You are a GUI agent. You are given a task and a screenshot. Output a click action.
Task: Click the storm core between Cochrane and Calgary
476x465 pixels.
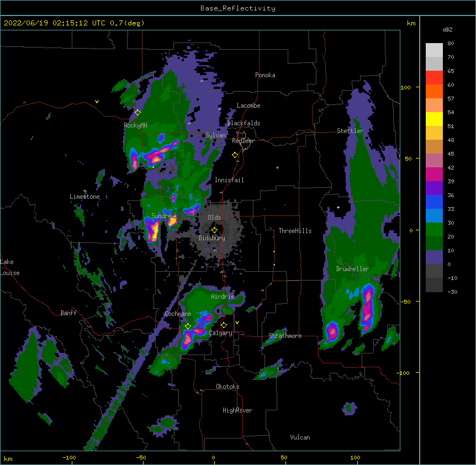pyautogui.click(x=196, y=331)
